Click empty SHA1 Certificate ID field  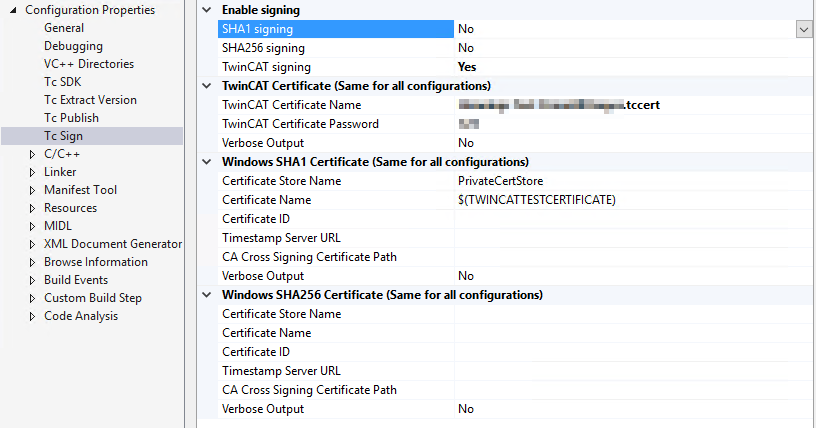click(633, 219)
